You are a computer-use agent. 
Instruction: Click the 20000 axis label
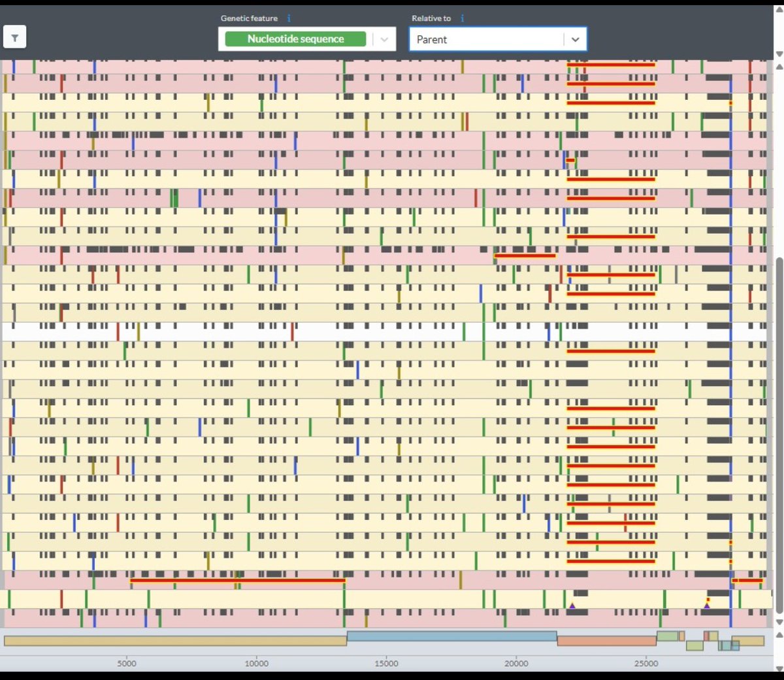pos(516,664)
